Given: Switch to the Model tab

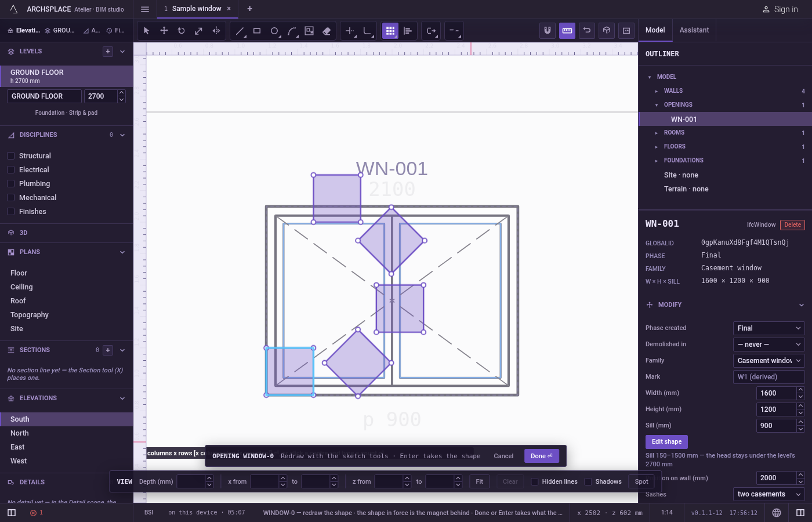Looking at the screenshot, I should [x=655, y=30].
